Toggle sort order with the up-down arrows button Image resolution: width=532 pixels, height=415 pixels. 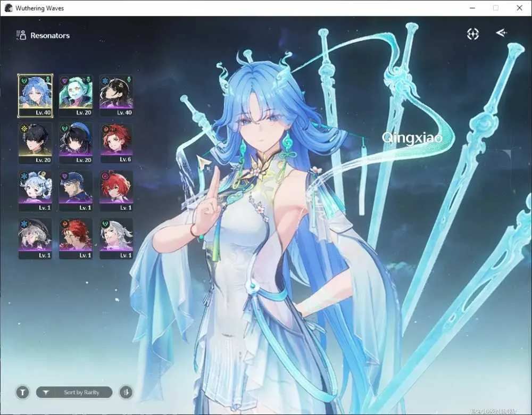pyautogui.click(x=126, y=392)
